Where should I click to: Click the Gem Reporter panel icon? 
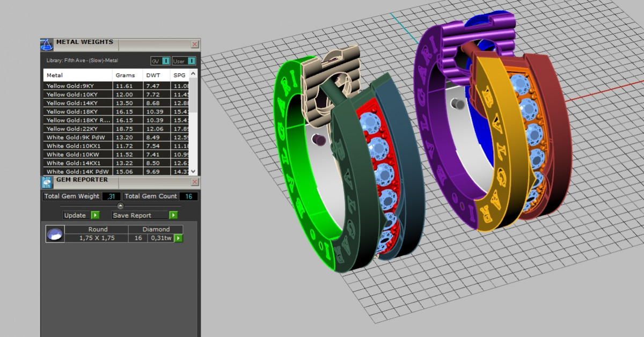[x=47, y=182]
